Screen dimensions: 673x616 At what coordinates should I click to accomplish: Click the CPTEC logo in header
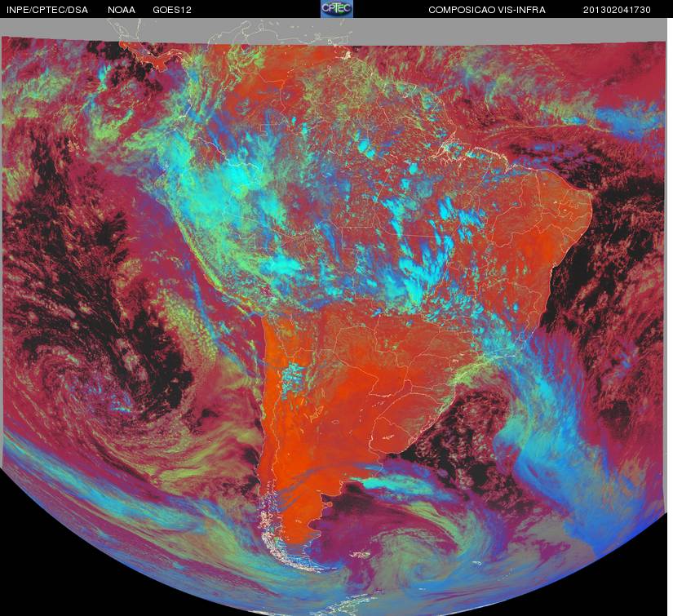[x=337, y=9]
